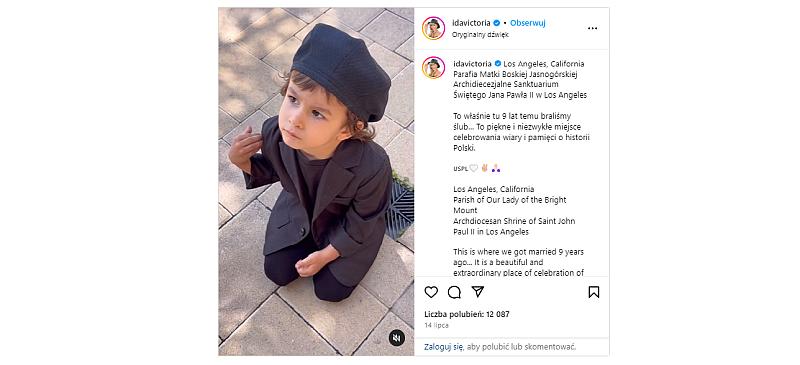800x365 pixels.
Task: Click the verified badge in the caption
Action: [497, 64]
